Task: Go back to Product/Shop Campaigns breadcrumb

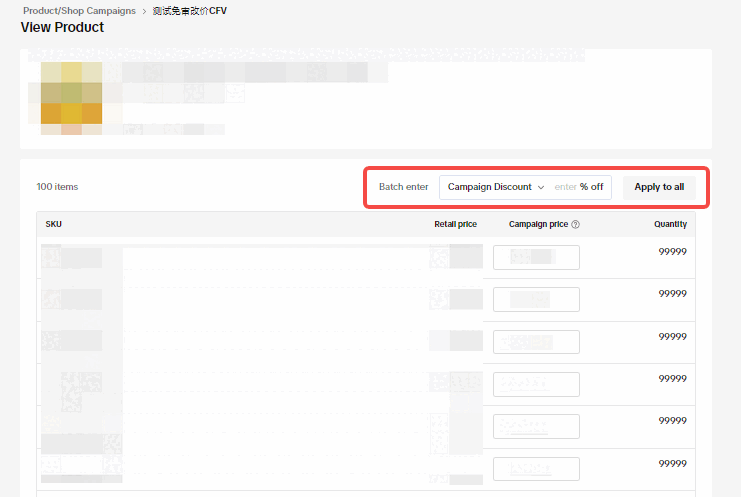Action: [79, 11]
